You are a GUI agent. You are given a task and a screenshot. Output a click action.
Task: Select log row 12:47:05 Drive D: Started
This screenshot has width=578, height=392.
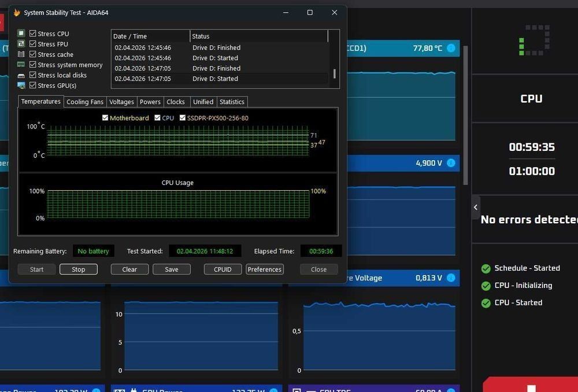point(220,79)
